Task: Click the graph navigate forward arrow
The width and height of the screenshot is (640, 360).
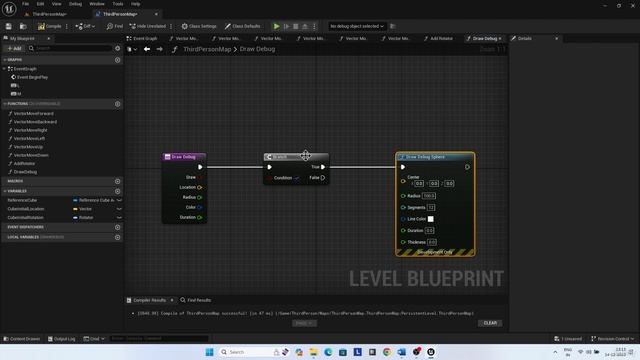Action: [160, 49]
